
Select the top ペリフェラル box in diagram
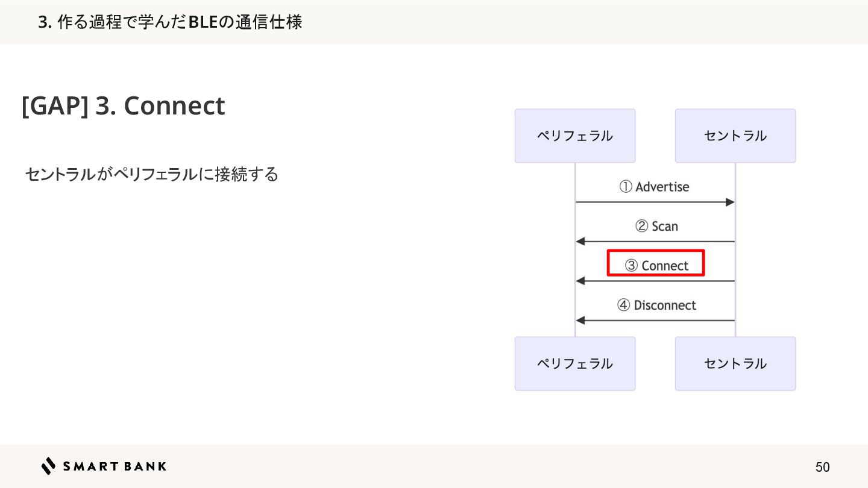[574, 136]
